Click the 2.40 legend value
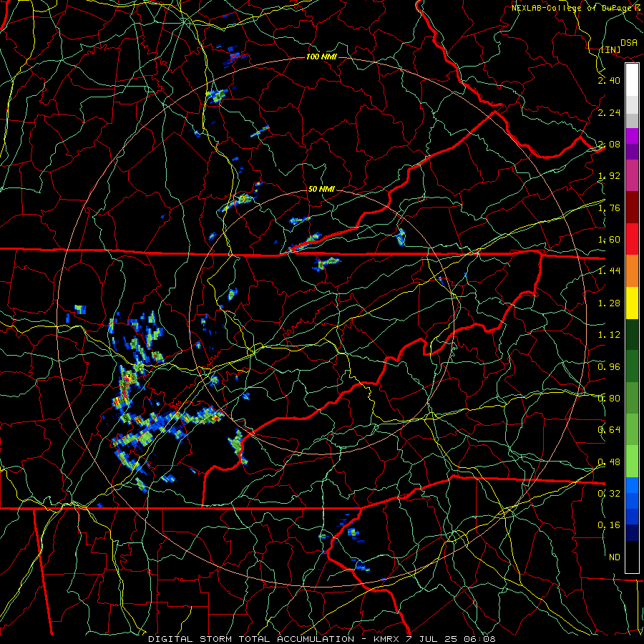Viewport: 644px width, 644px height. click(x=609, y=80)
